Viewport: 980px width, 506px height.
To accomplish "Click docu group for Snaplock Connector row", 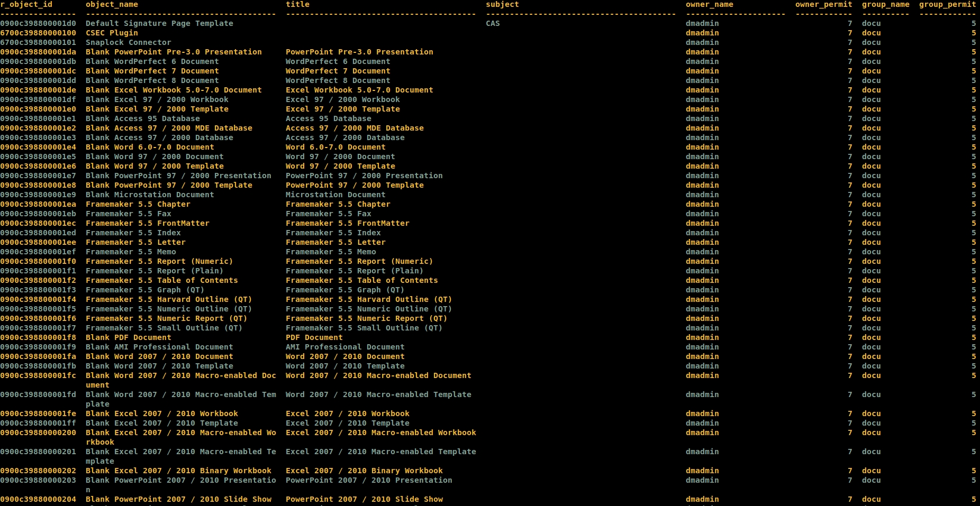I will [x=871, y=42].
